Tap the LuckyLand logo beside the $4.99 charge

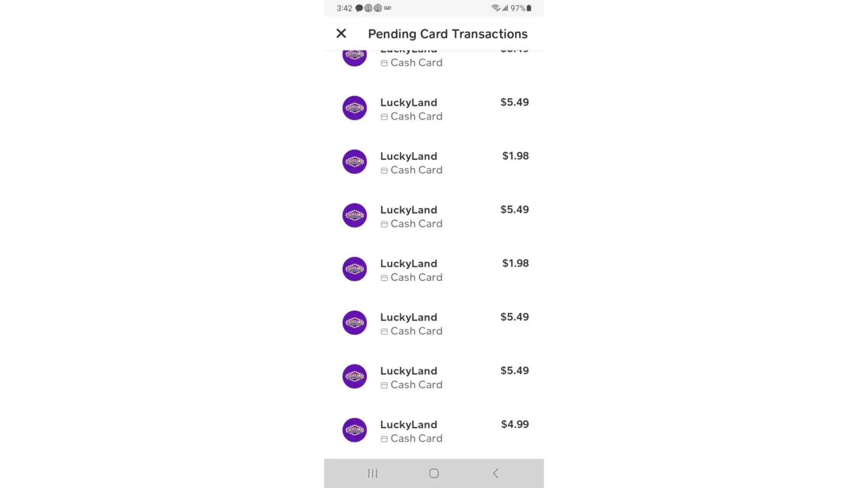click(354, 430)
